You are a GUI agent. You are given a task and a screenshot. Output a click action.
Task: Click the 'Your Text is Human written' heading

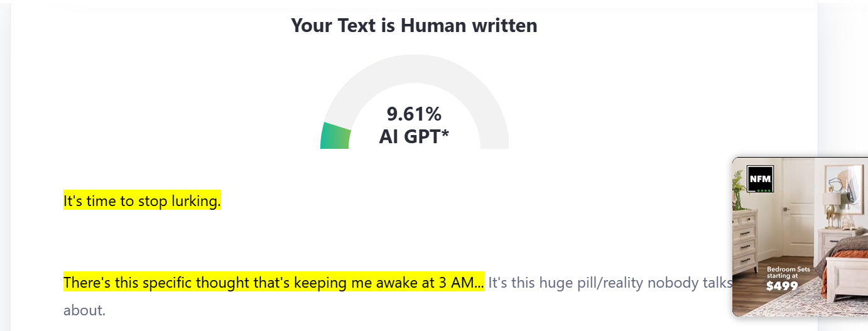(414, 26)
